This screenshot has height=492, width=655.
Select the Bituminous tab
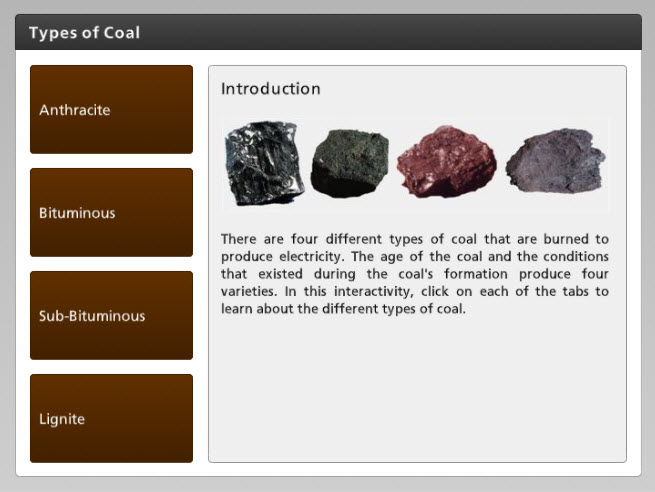coord(111,213)
